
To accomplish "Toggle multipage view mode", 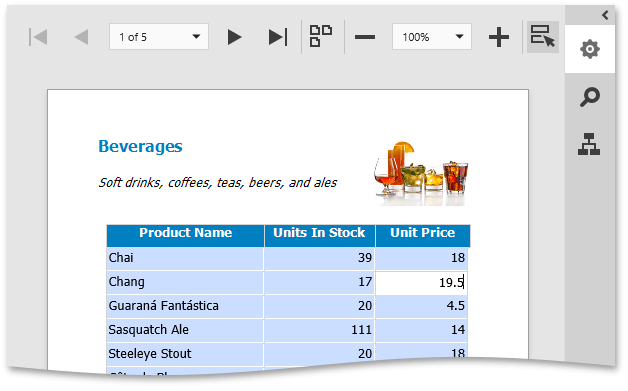I will click(321, 36).
